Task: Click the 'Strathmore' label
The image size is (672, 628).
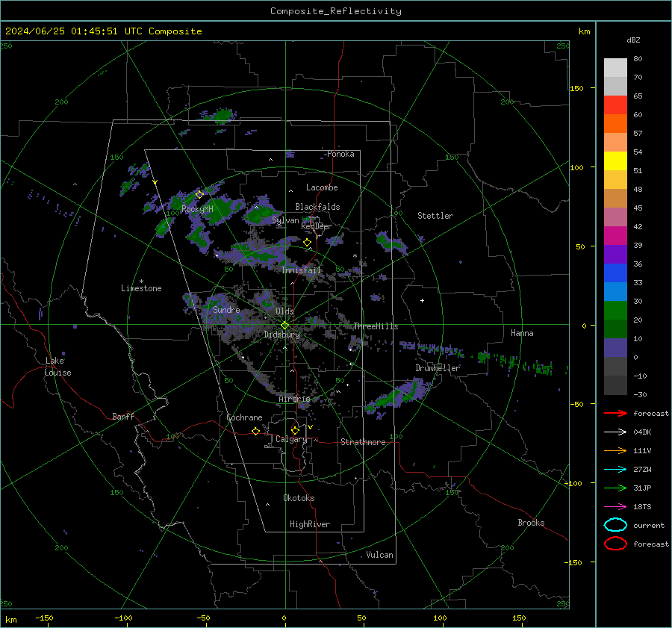Action: coord(363,442)
